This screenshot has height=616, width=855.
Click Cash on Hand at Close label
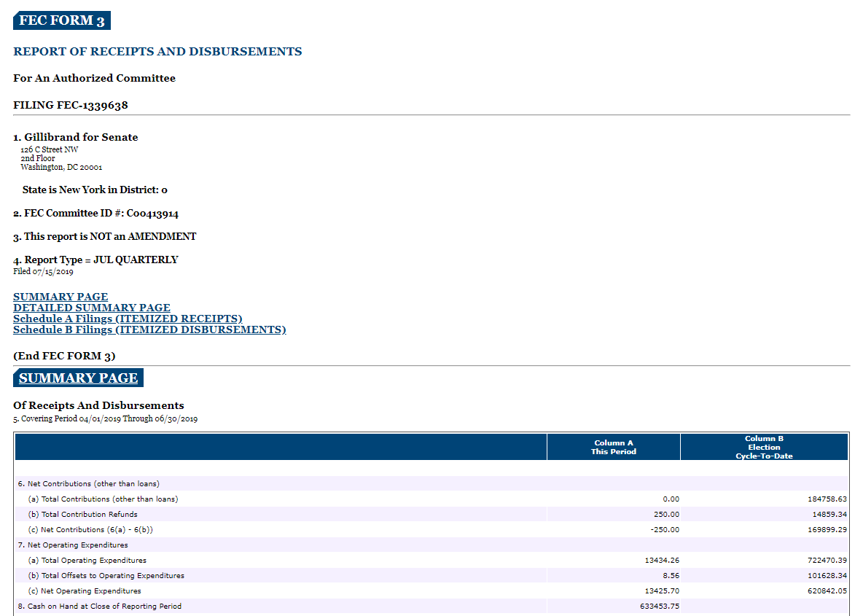(x=99, y=606)
